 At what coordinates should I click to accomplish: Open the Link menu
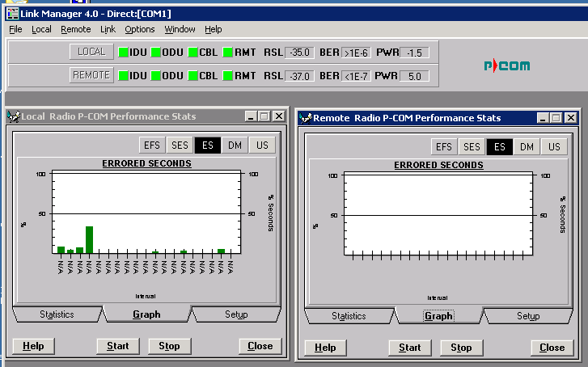[x=108, y=29]
